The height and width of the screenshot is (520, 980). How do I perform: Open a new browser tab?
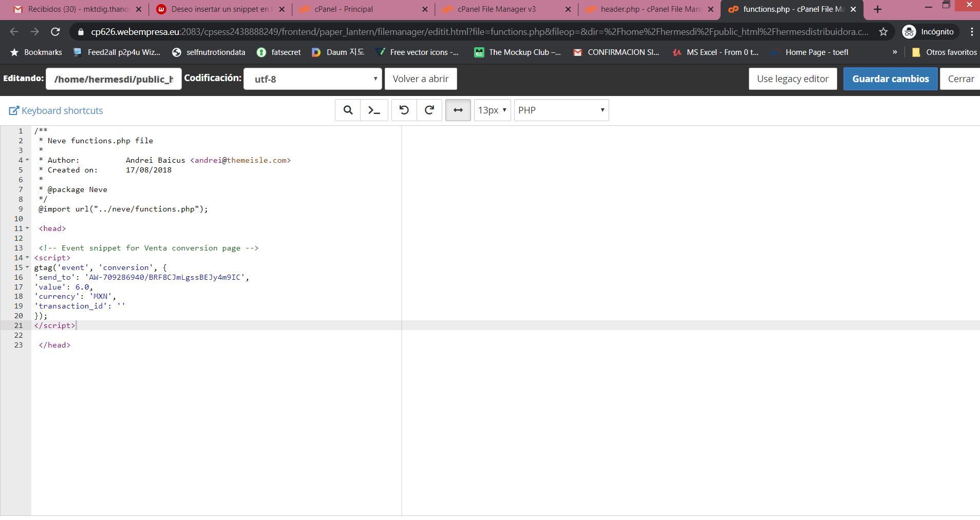point(877,9)
